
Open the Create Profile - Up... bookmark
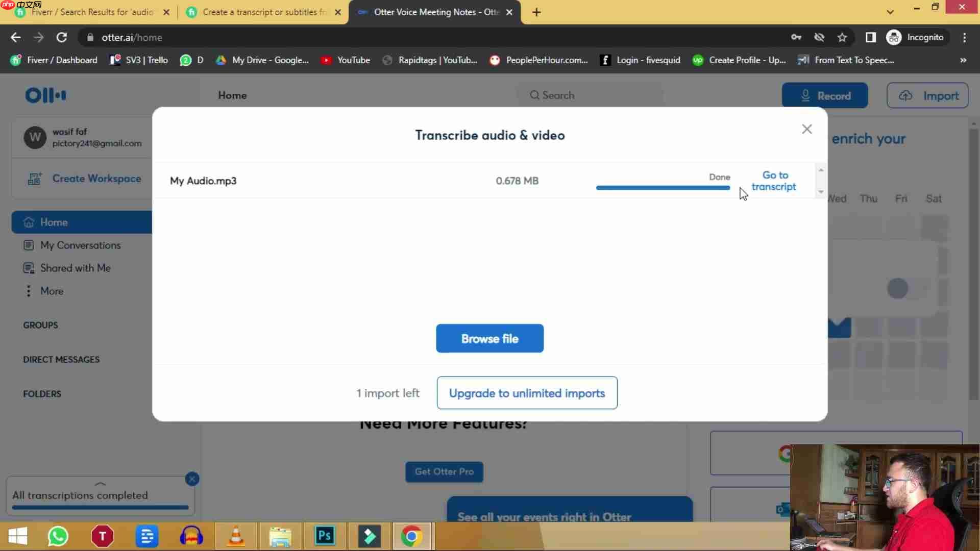[739, 60]
